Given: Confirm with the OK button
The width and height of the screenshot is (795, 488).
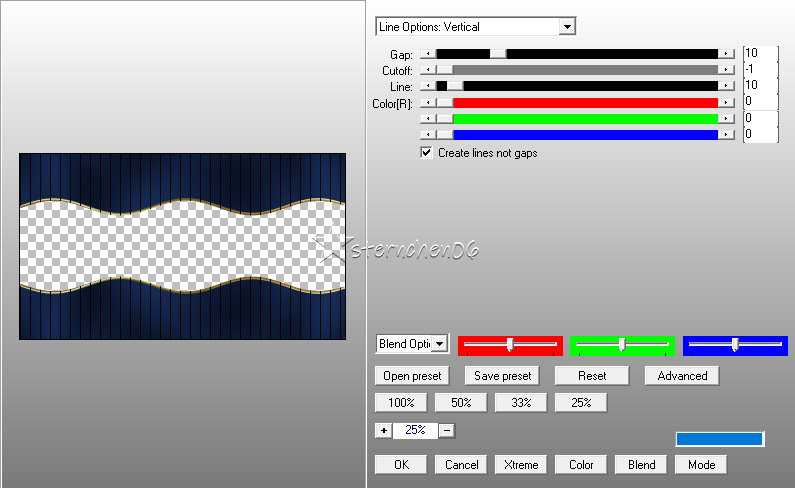Looking at the screenshot, I should [x=401, y=464].
